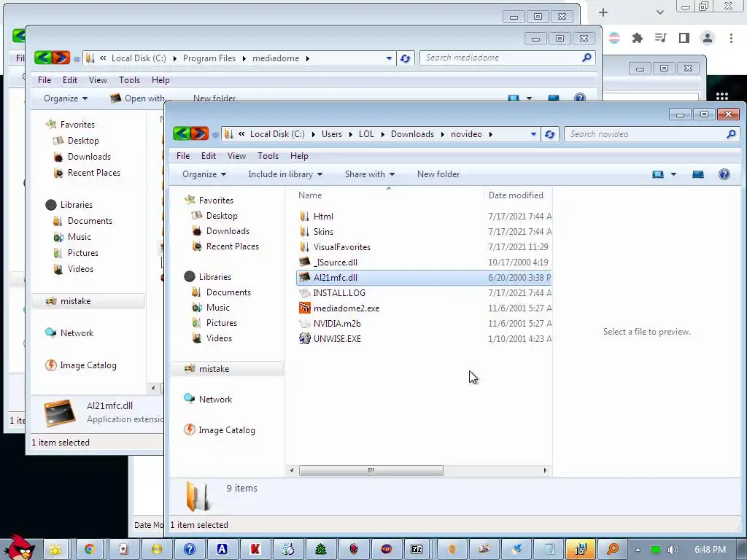747x560 pixels.
Task: Click New folder in novideo toolbar
Action: (x=438, y=174)
